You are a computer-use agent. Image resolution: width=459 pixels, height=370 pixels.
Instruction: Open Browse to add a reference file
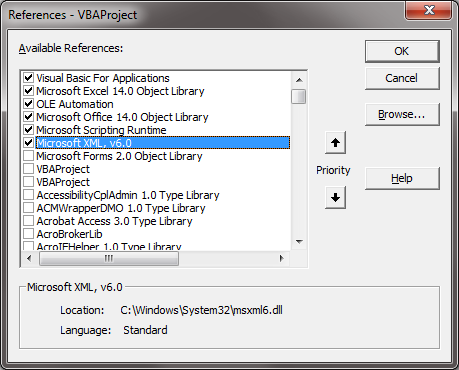click(402, 114)
